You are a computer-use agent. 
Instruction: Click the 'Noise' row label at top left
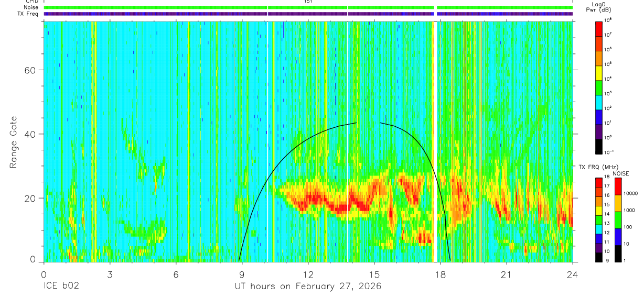click(x=30, y=8)
